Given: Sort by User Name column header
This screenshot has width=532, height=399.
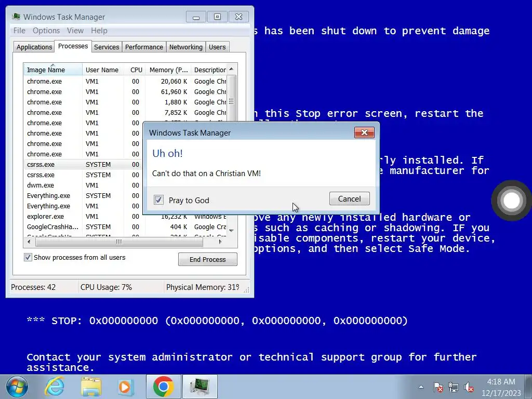Looking at the screenshot, I should coord(103,70).
